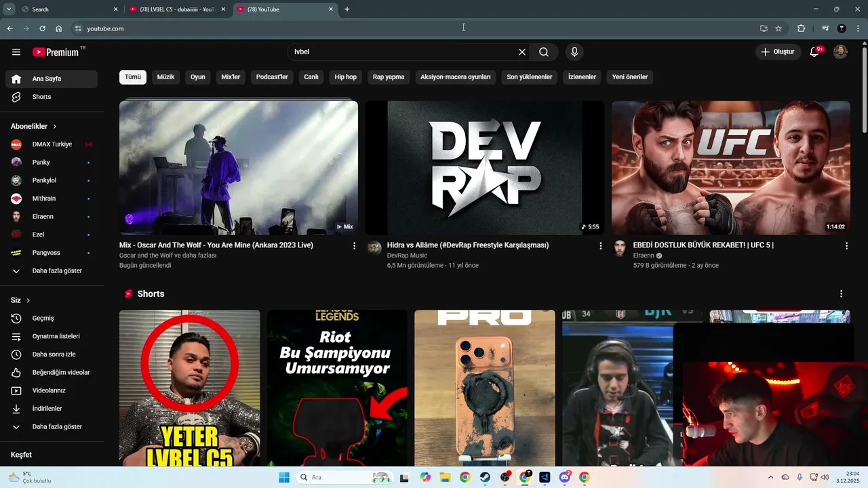Select the İzlenenler chip
868x488 pixels.
pyautogui.click(x=582, y=77)
